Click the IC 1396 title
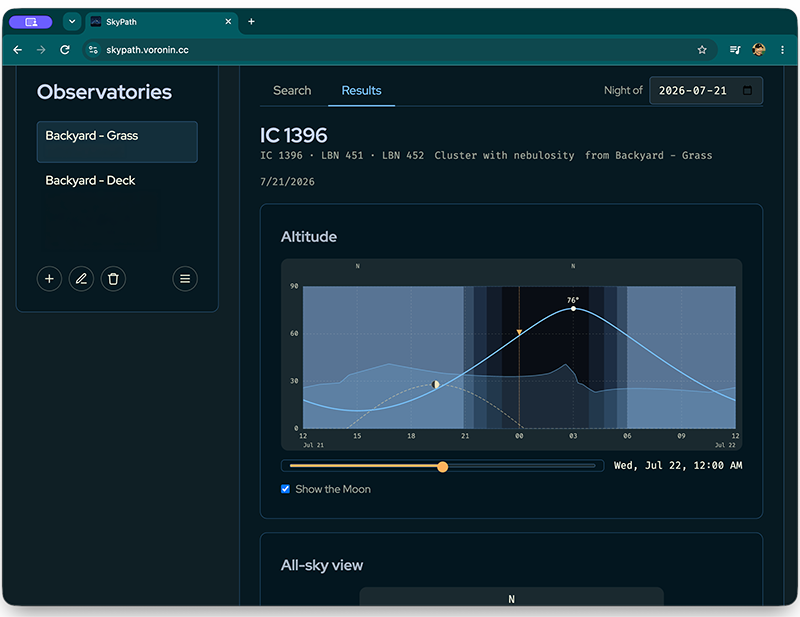 (x=293, y=135)
